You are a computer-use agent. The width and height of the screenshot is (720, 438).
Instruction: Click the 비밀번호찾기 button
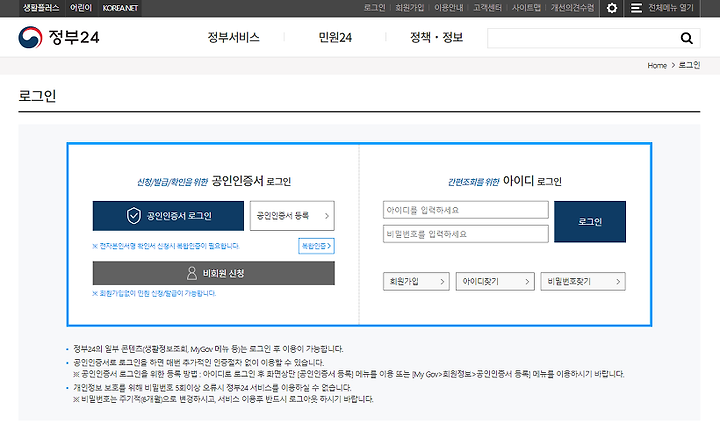[x=583, y=281]
